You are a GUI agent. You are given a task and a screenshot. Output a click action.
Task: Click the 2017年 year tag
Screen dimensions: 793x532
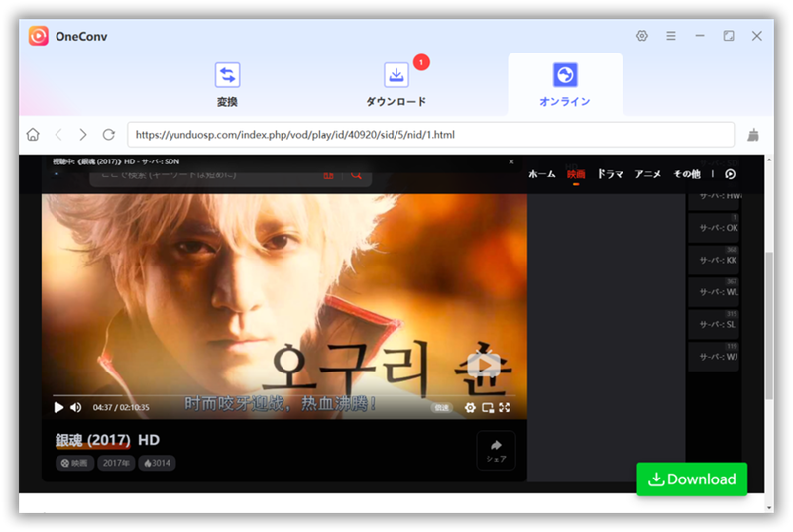116,463
